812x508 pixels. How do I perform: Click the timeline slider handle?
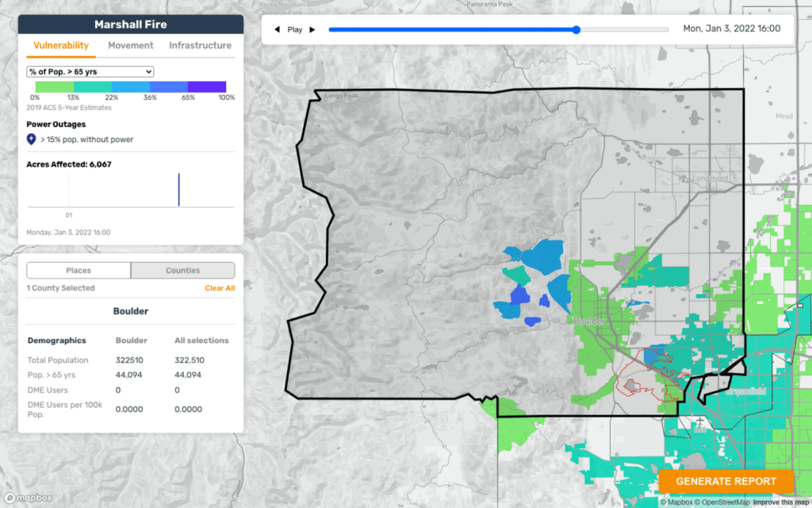(576, 29)
